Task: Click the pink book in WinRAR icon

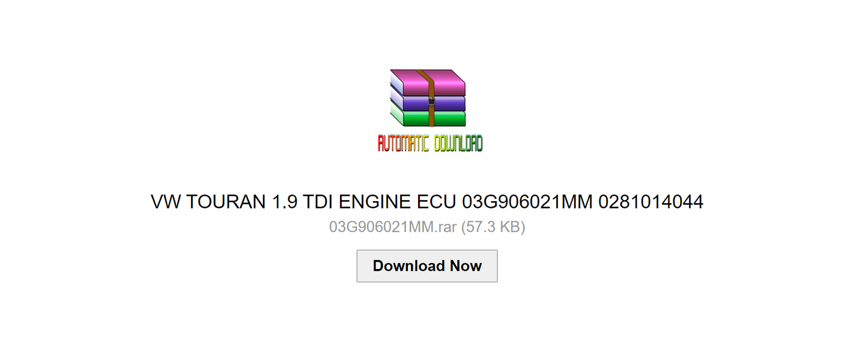Action: pos(428,83)
